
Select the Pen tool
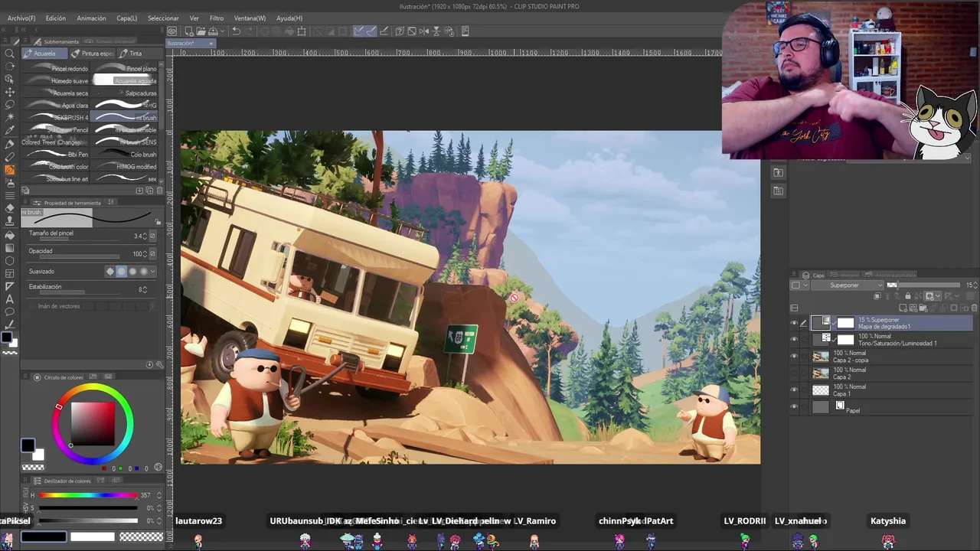pyautogui.click(x=9, y=144)
